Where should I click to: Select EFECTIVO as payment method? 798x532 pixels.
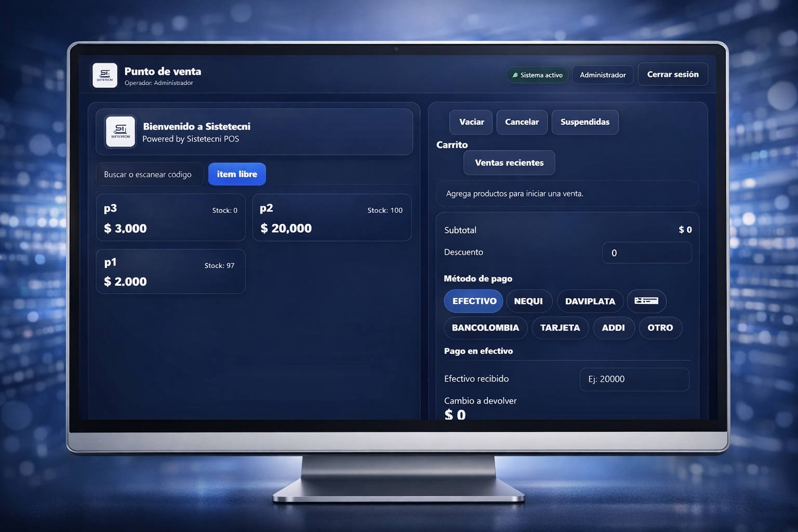pyautogui.click(x=474, y=301)
